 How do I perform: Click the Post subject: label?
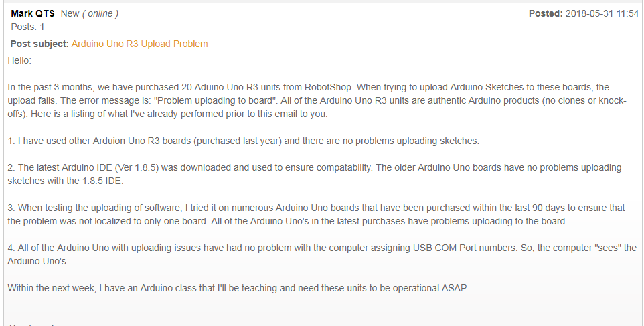click(x=39, y=44)
